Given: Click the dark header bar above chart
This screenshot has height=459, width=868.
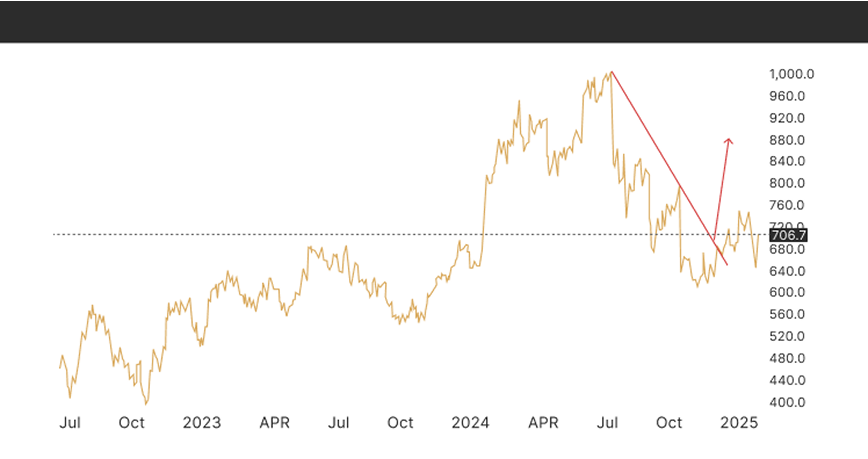Looking at the screenshot, I should [434, 20].
